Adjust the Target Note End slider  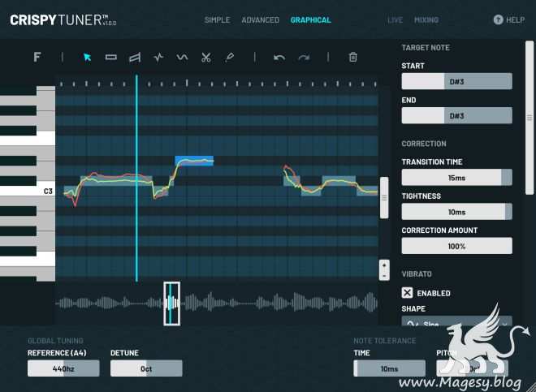pyautogui.click(x=456, y=115)
